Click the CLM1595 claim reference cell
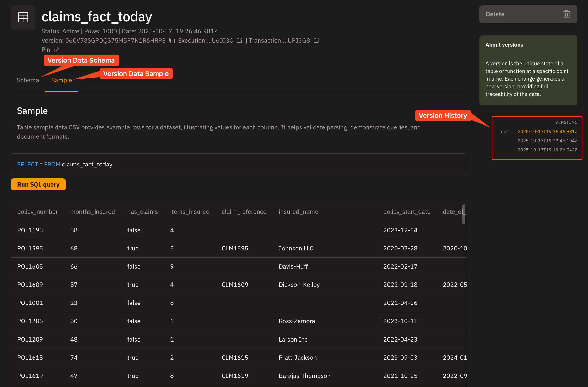Image resolution: width=588 pixels, height=387 pixels. click(x=235, y=248)
